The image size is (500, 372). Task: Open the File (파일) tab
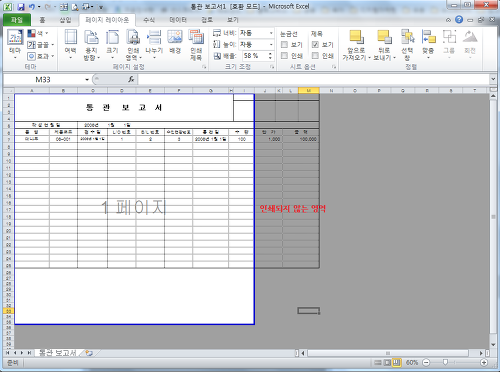point(17,20)
